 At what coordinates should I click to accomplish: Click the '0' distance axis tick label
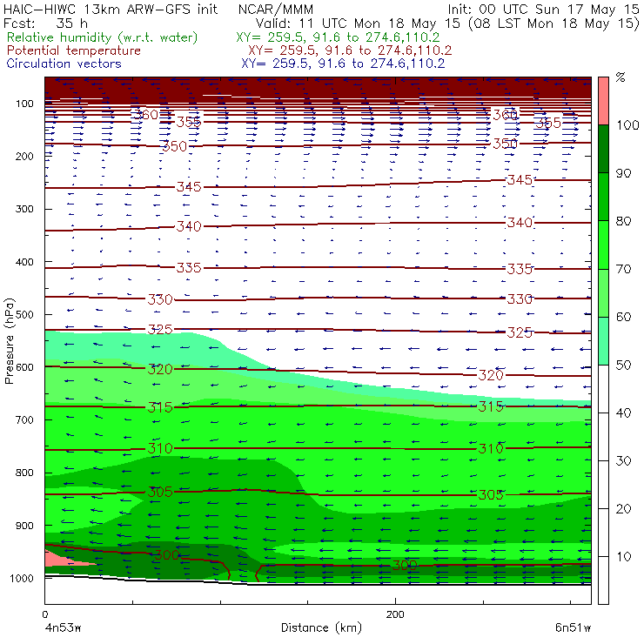pos(44,614)
